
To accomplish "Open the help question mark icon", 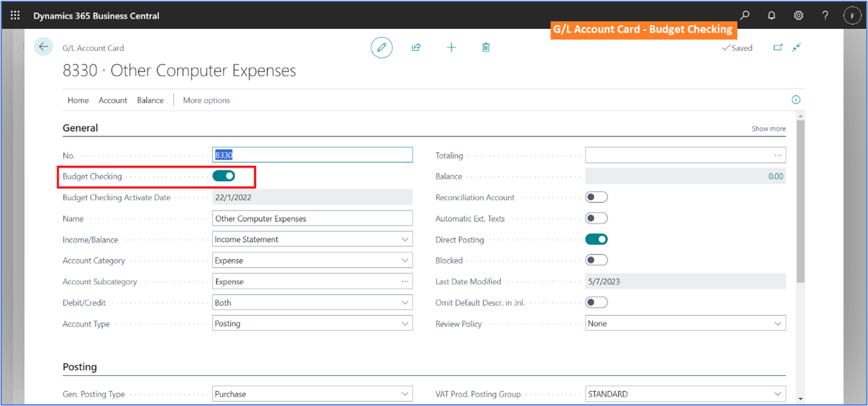I will (825, 15).
